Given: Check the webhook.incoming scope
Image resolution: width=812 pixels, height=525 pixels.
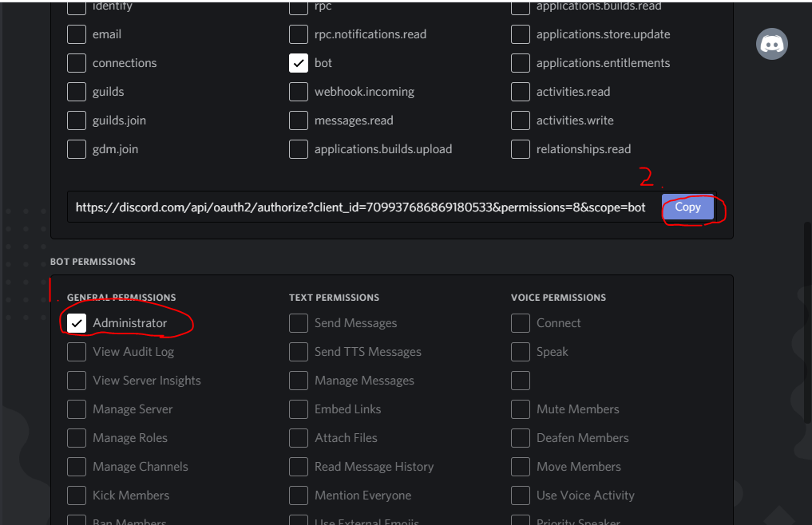Looking at the screenshot, I should [299, 92].
